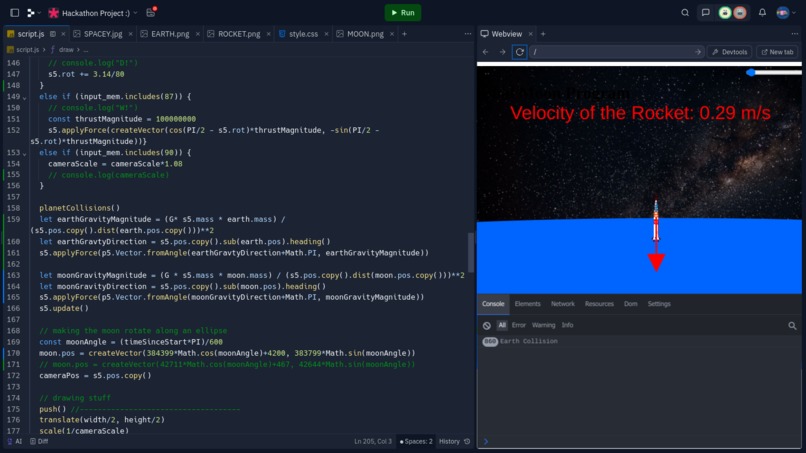This screenshot has height=453, width=806.
Task: Close the style.css tab
Action: point(326,34)
